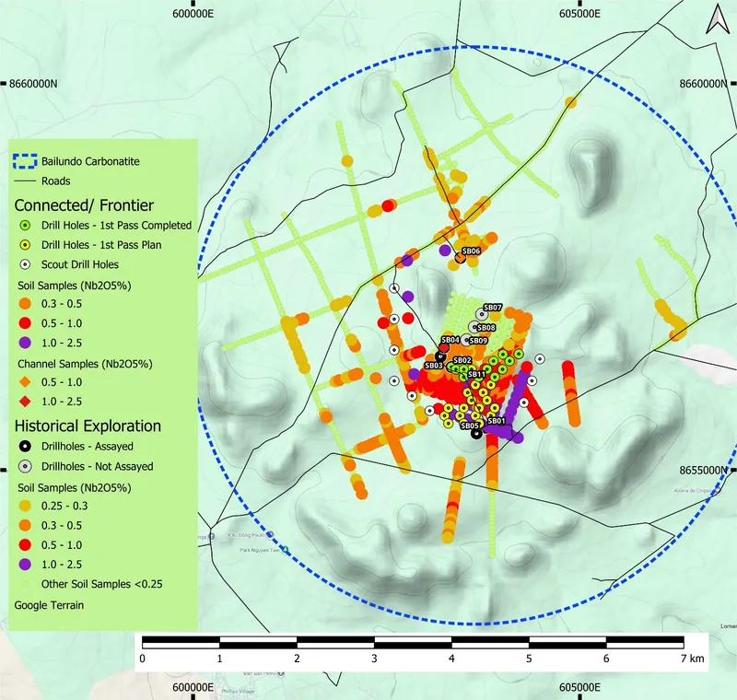Select the Scout Drill Holes legend icon
737x700 pixels.
(25, 264)
